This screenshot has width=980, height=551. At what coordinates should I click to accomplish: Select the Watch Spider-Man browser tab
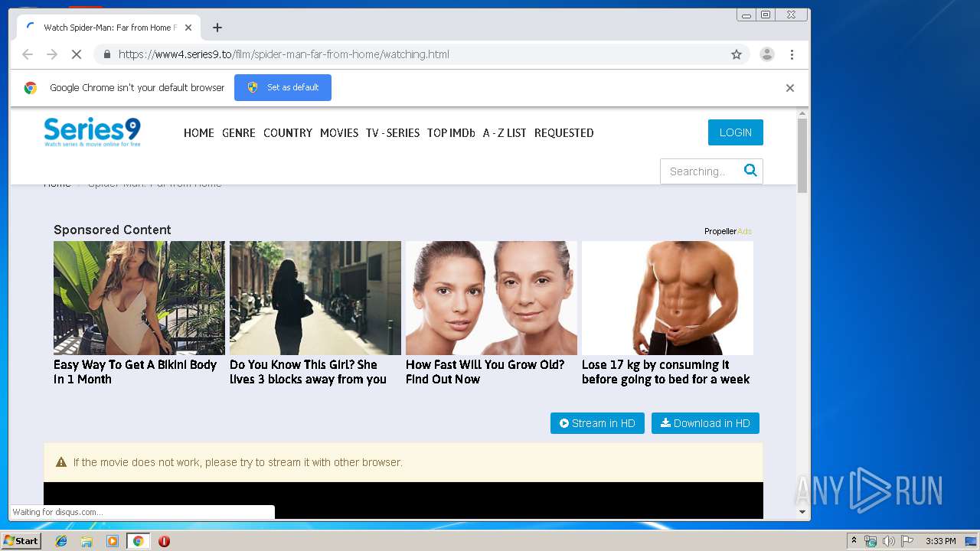(107, 28)
